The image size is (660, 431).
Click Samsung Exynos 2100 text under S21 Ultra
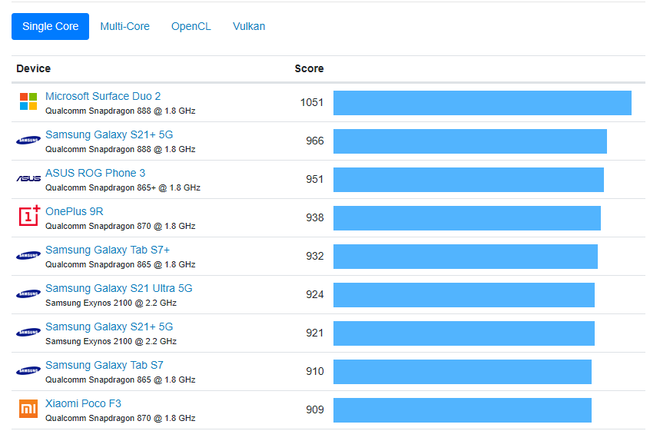point(111,303)
